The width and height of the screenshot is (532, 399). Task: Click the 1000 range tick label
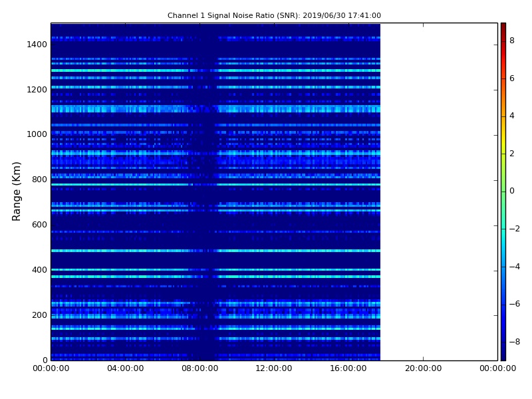37,134
